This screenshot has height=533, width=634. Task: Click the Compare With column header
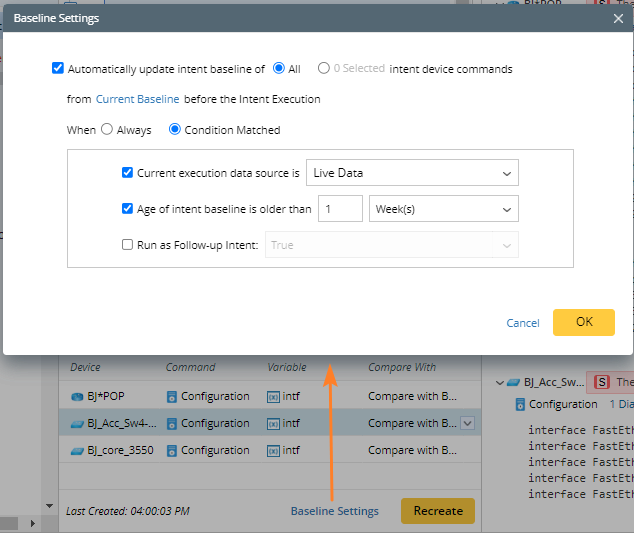tap(402, 367)
